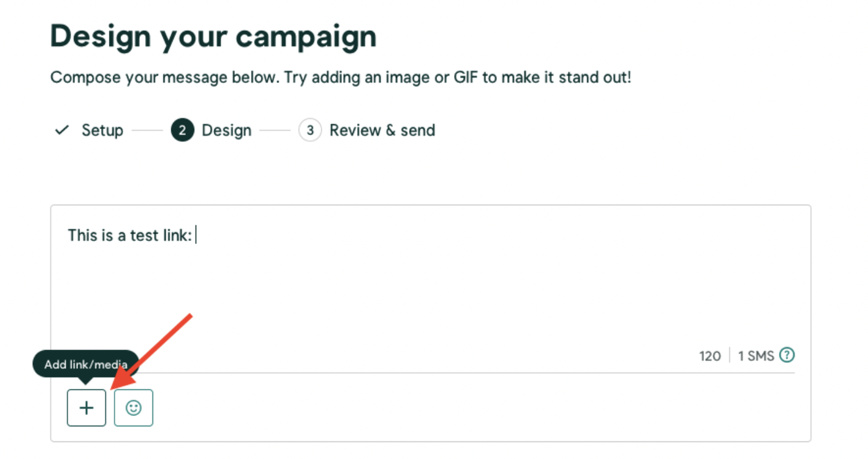The width and height of the screenshot is (868, 459).
Task: Click connector line between Design and Review
Action: [x=275, y=130]
